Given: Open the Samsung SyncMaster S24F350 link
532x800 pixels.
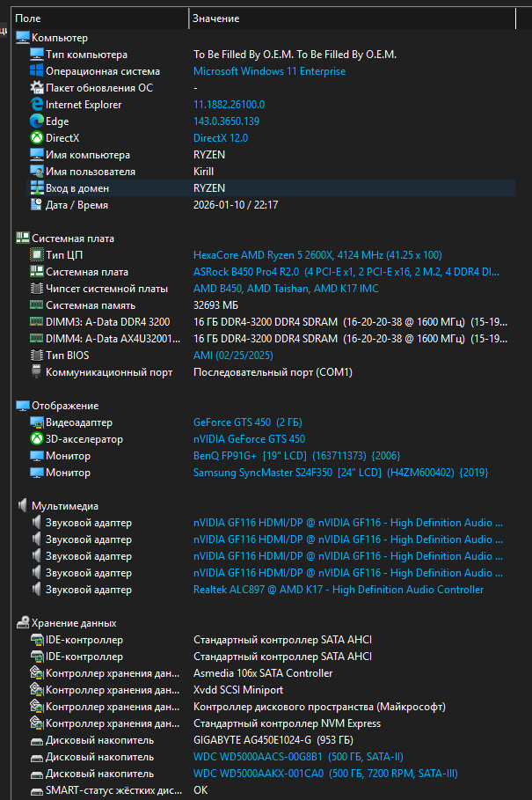Looking at the screenshot, I should (340, 473).
